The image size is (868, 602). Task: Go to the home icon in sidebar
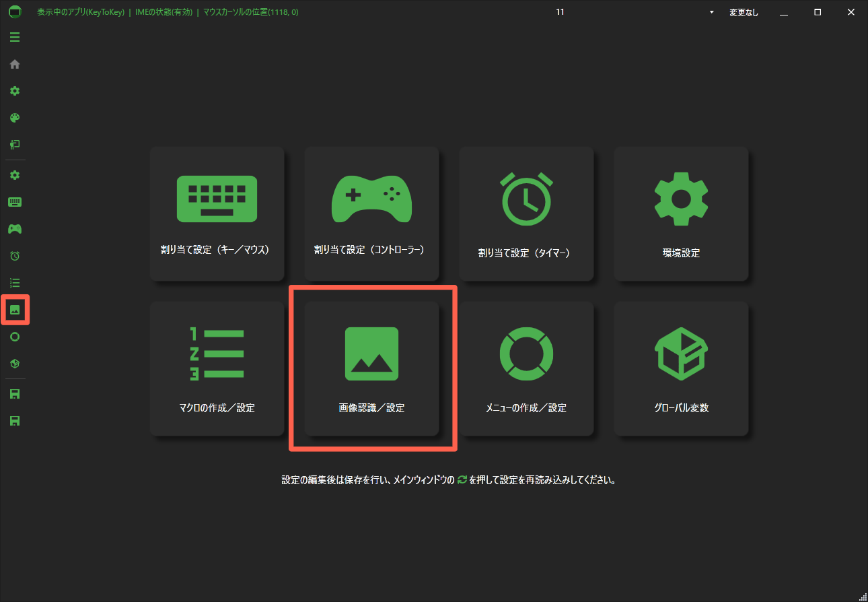15,64
